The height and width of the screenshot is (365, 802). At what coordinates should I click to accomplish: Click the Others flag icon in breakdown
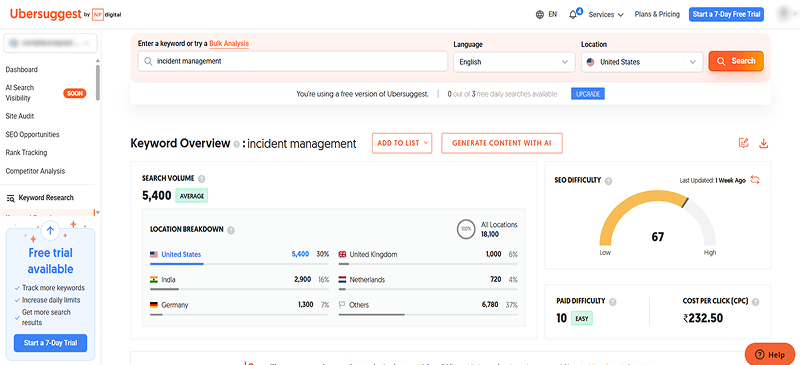point(342,305)
